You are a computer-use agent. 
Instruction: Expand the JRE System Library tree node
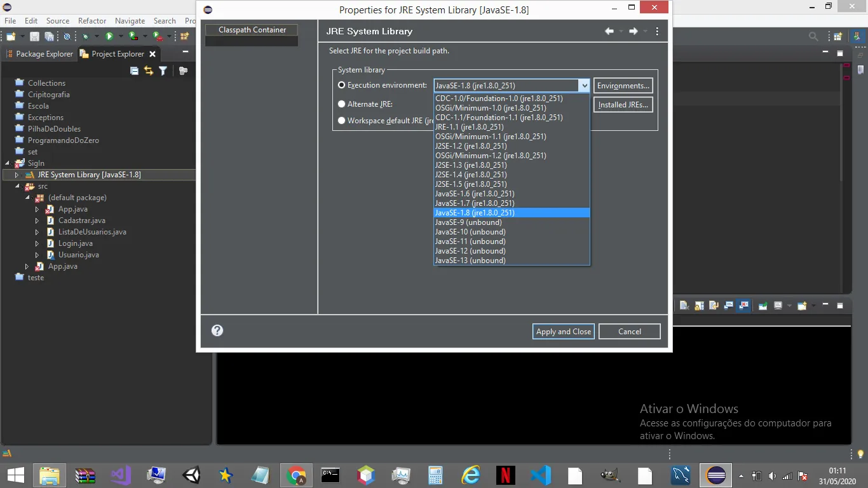point(17,175)
